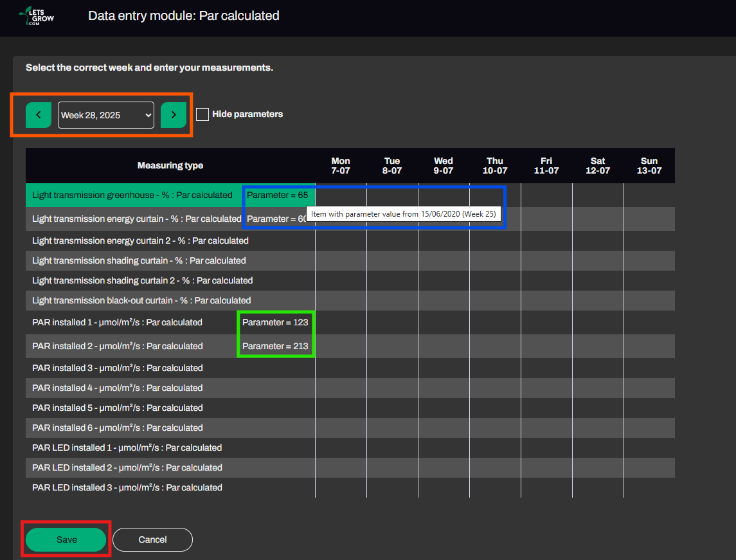Save the entered measurements
The image size is (736, 560).
66,539
